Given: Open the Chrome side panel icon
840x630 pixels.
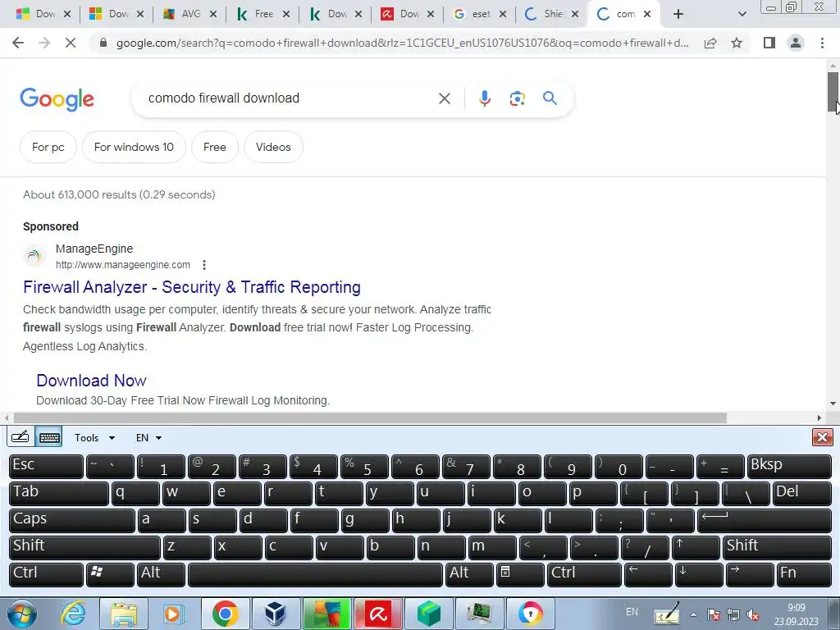Looking at the screenshot, I should 769,43.
